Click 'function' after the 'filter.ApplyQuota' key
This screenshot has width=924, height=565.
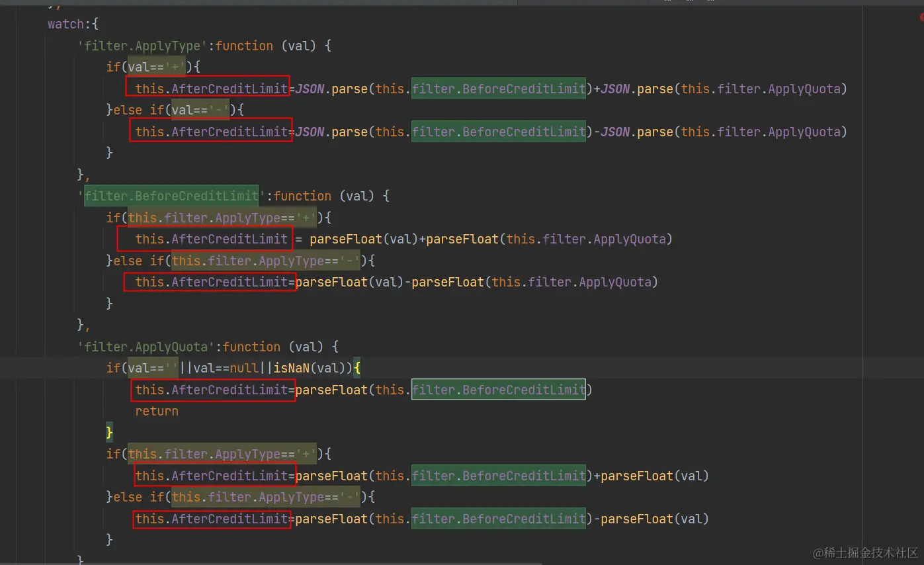click(x=251, y=347)
